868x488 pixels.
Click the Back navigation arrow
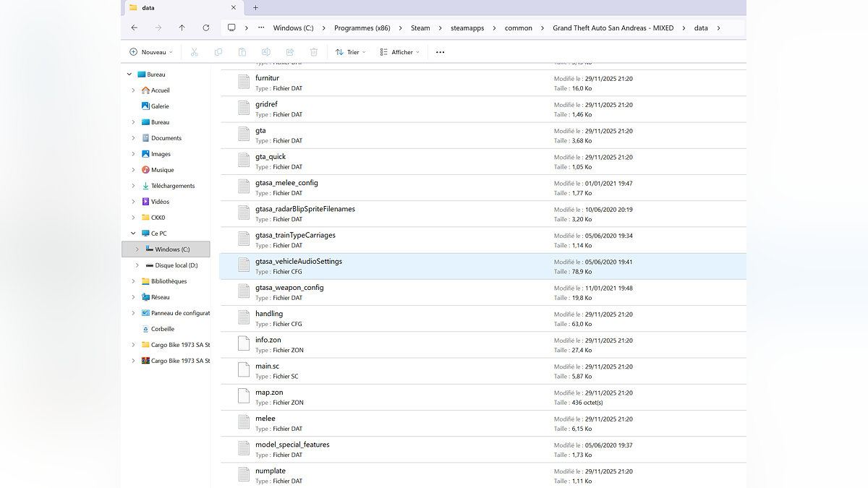click(134, 28)
